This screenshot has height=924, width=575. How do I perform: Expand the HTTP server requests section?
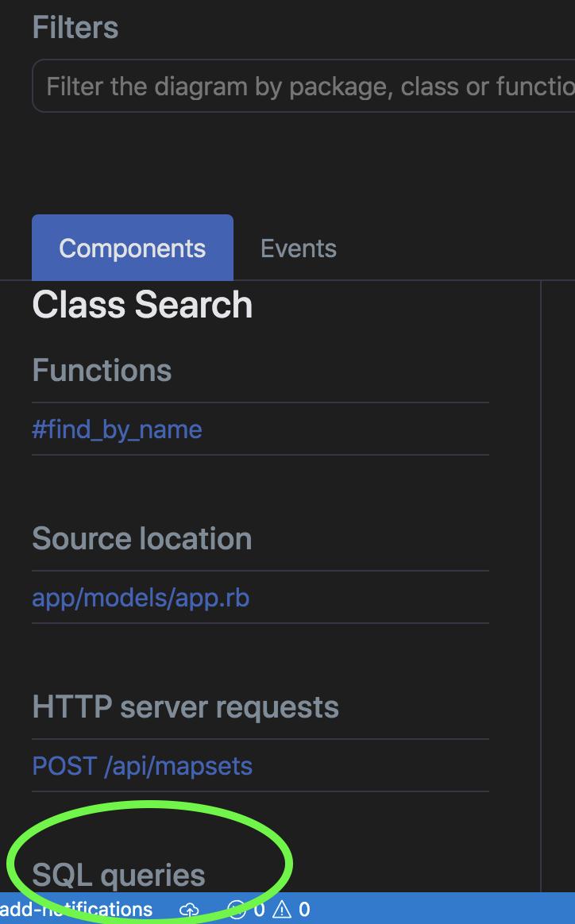[x=184, y=706]
